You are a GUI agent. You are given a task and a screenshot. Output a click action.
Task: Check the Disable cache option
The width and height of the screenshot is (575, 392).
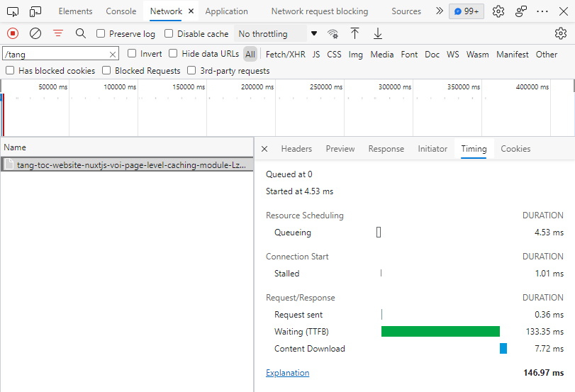[169, 33]
